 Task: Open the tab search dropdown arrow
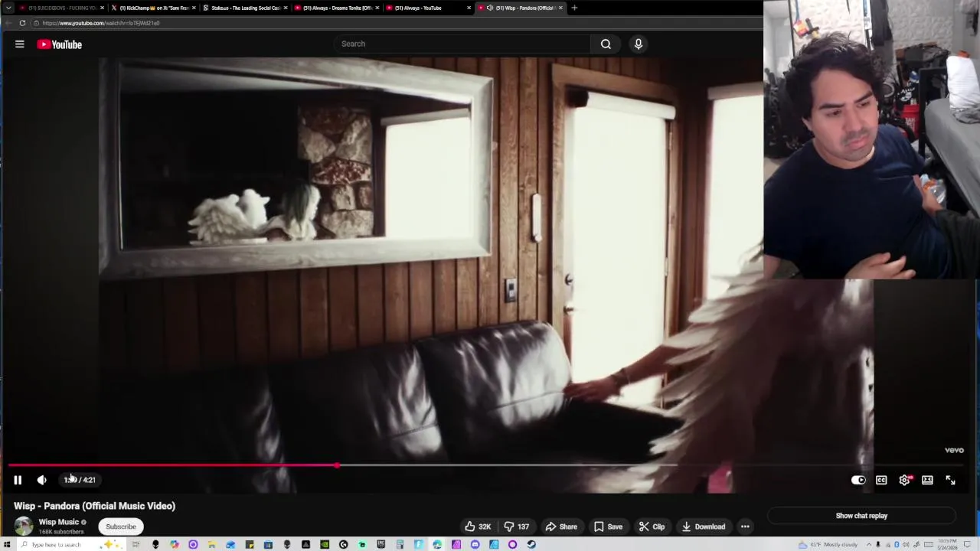(x=8, y=8)
